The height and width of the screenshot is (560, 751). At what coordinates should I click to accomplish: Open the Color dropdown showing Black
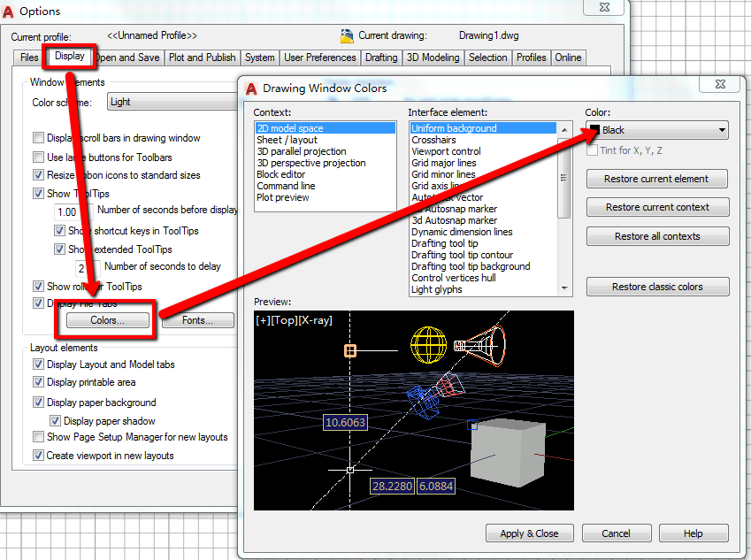(723, 129)
